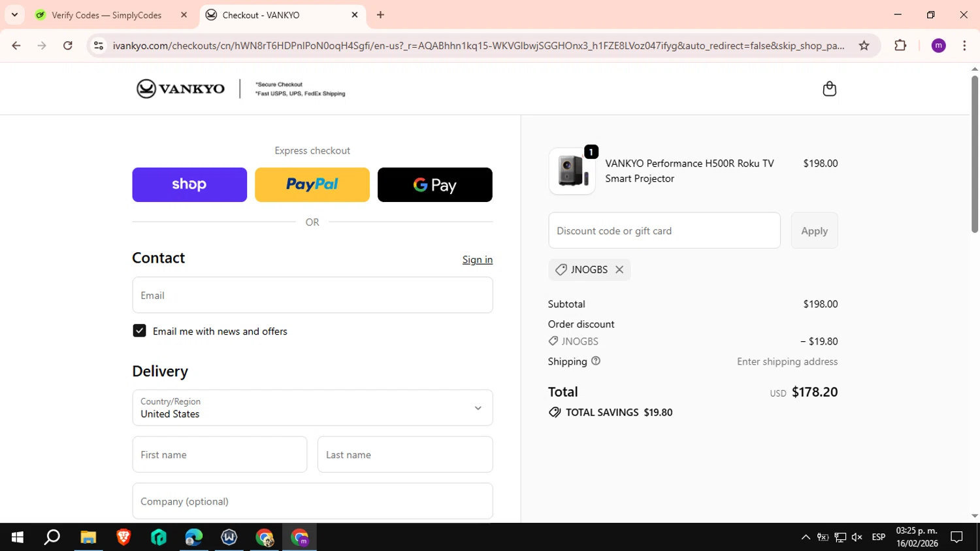Viewport: 980px width, 551px height.
Task: Close the Checkout - VANKYO tab
Action: tap(355, 14)
